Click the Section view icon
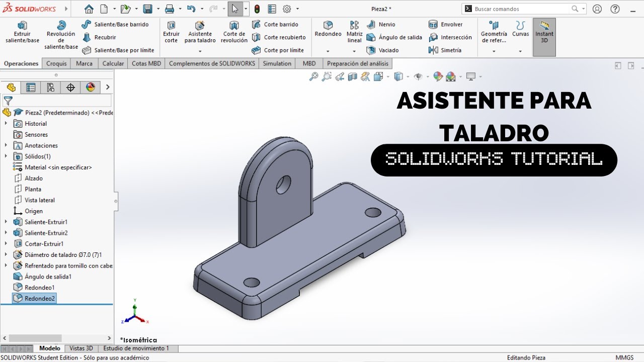The width and height of the screenshot is (644, 362). coord(352,76)
